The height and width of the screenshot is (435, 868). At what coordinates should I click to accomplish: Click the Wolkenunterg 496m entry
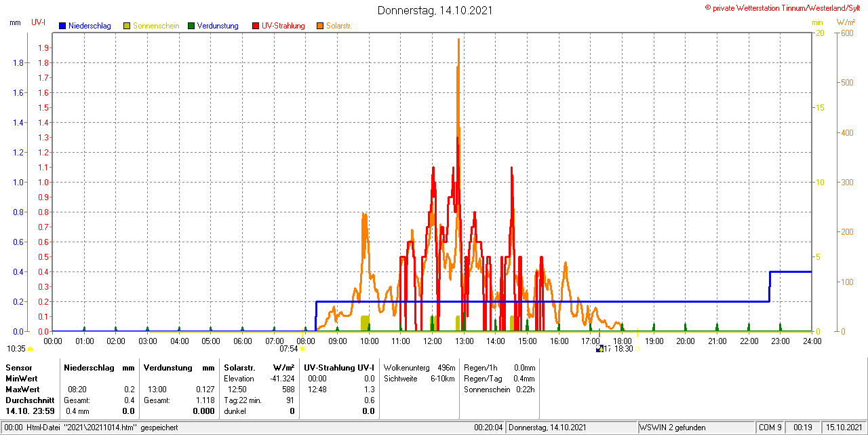click(419, 367)
